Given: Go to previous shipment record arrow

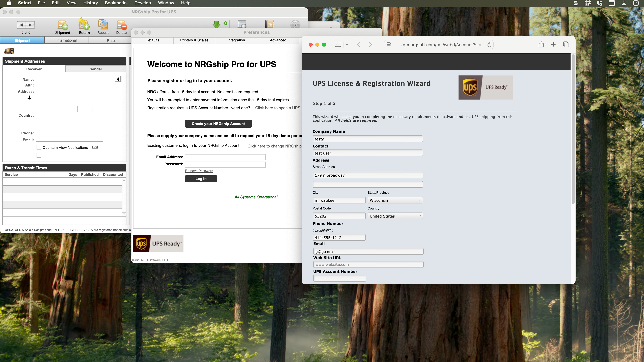Looking at the screenshot, I should pyautogui.click(x=21, y=25).
